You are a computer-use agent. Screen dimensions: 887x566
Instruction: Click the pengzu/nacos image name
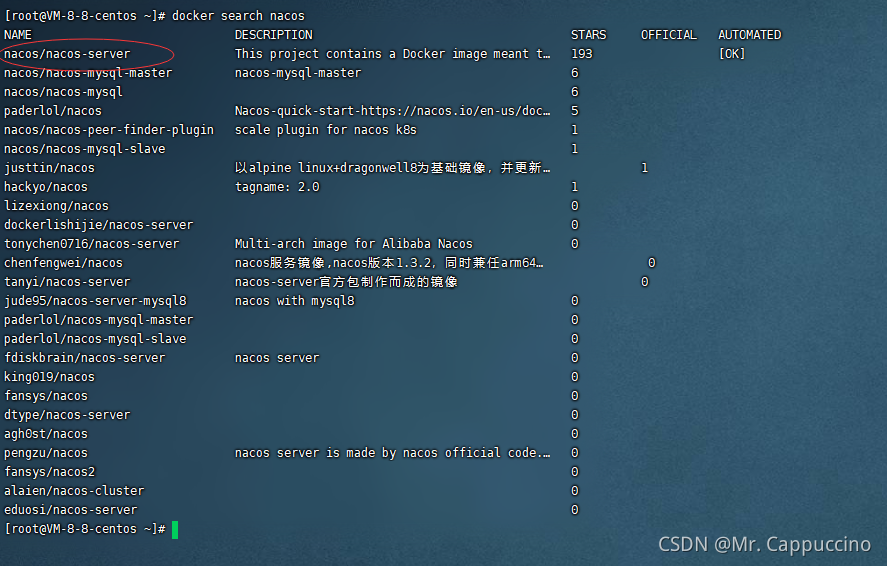[x=46, y=453]
